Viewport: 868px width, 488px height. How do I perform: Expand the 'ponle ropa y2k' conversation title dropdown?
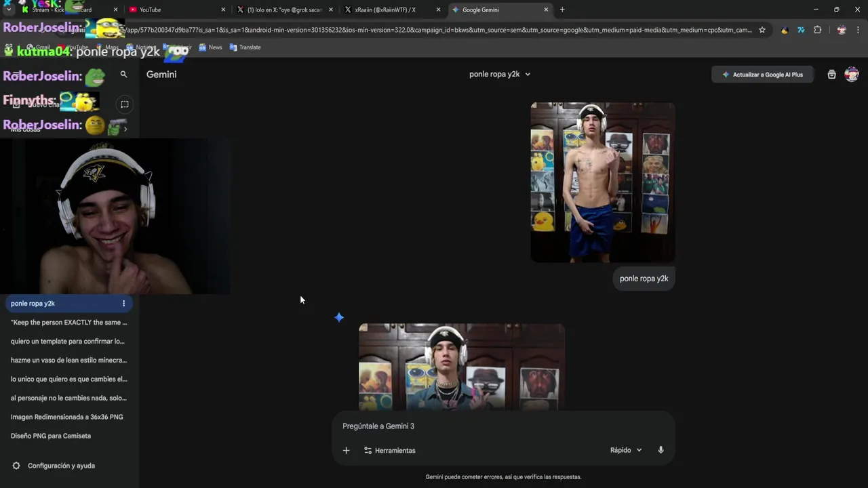coord(500,75)
